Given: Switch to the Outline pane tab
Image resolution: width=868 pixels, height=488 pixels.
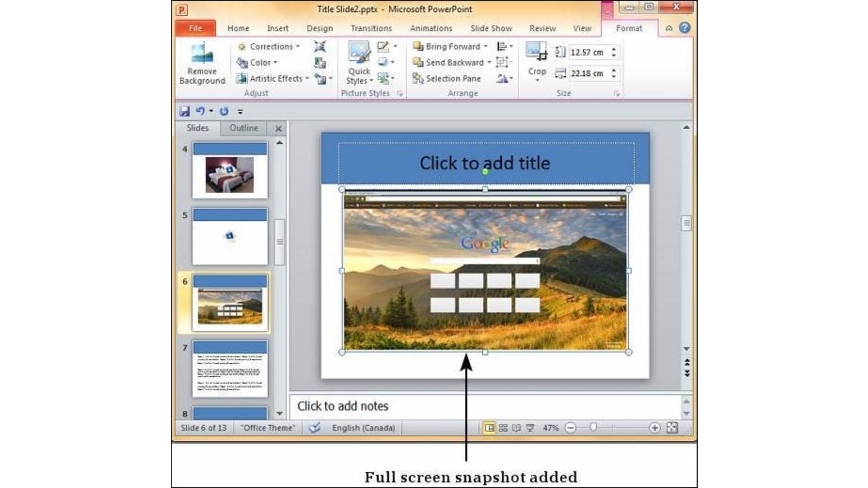Looking at the screenshot, I should [244, 128].
